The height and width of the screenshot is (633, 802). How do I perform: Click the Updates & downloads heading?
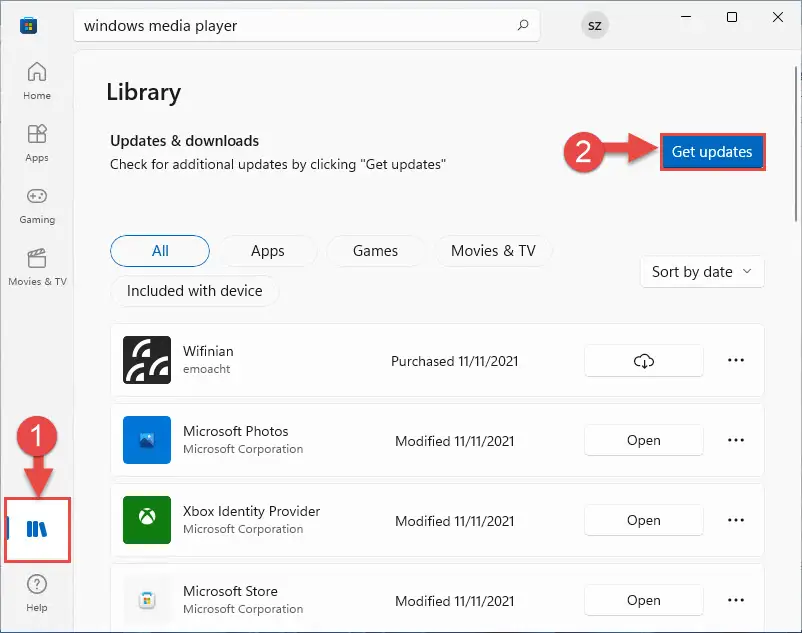185,141
